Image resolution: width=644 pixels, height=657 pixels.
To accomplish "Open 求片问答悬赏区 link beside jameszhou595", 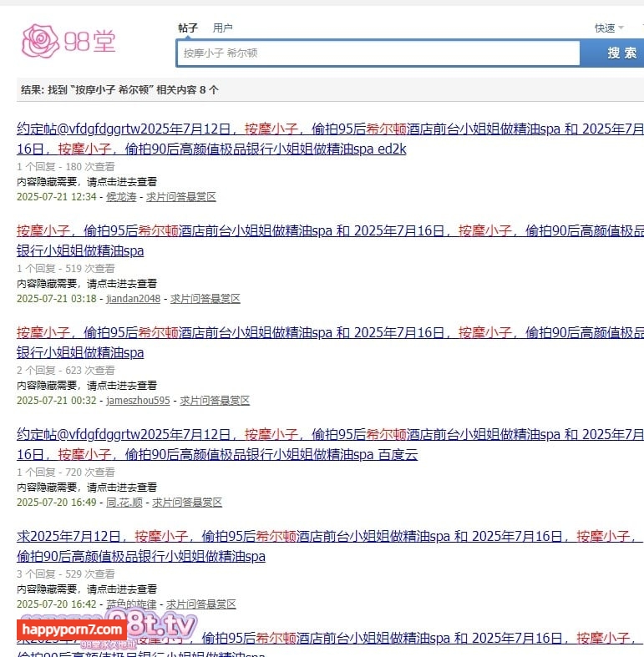I will (x=215, y=401).
